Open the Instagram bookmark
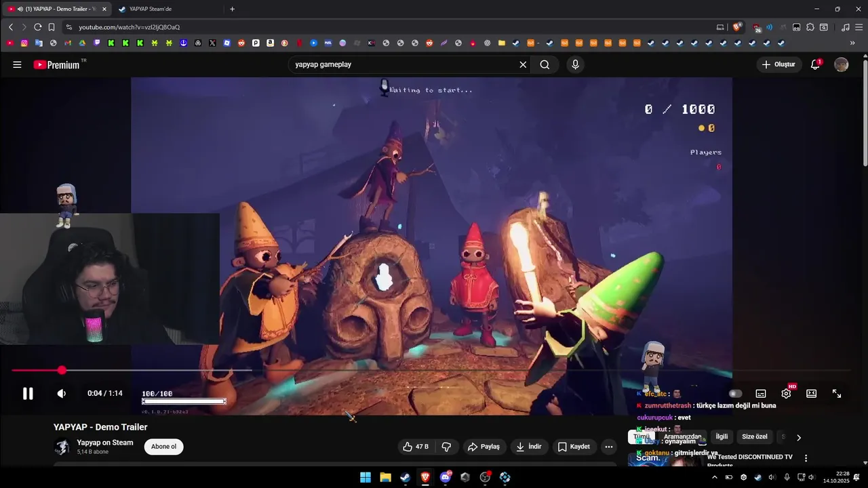The height and width of the screenshot is (488, 868). click(x=24, y=43)
